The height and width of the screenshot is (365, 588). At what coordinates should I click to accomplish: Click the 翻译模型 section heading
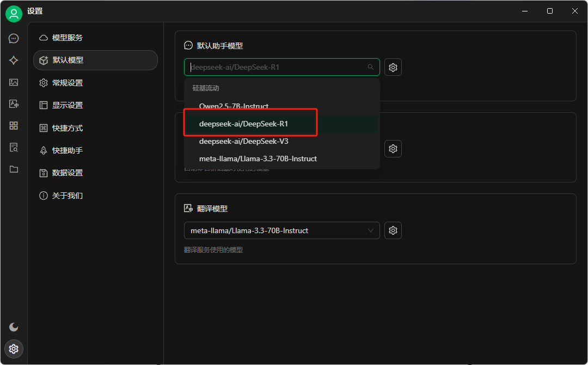(x=212, y=209)
